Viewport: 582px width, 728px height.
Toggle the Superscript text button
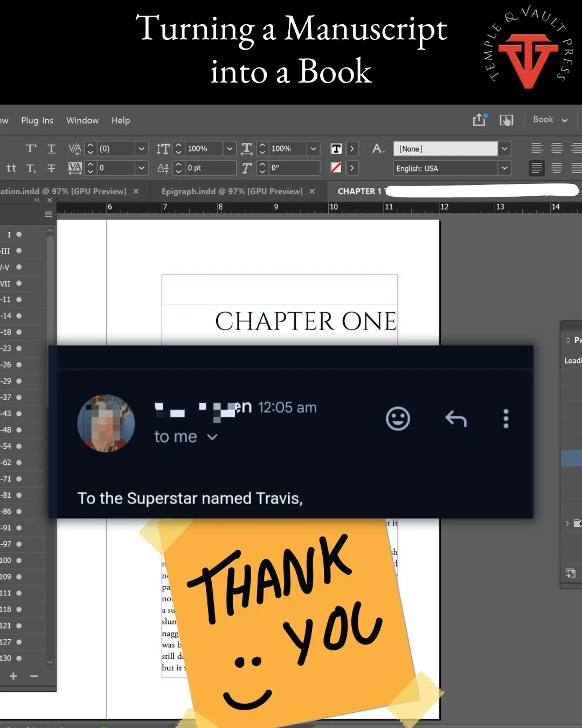31,148
